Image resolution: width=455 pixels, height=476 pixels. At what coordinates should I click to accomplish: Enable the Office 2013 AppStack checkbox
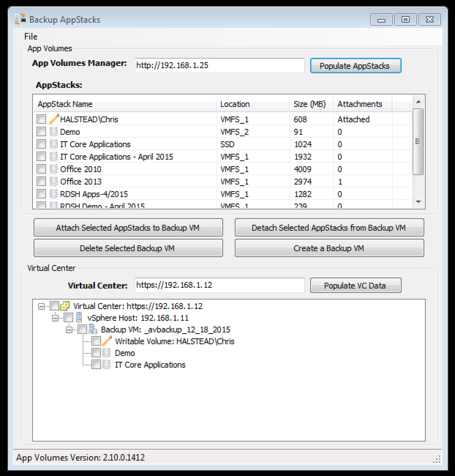click(41, 181)
